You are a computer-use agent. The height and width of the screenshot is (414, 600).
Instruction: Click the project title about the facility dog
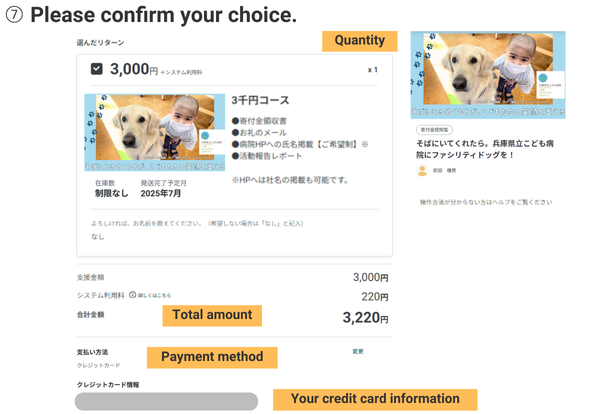pos(486,149)
